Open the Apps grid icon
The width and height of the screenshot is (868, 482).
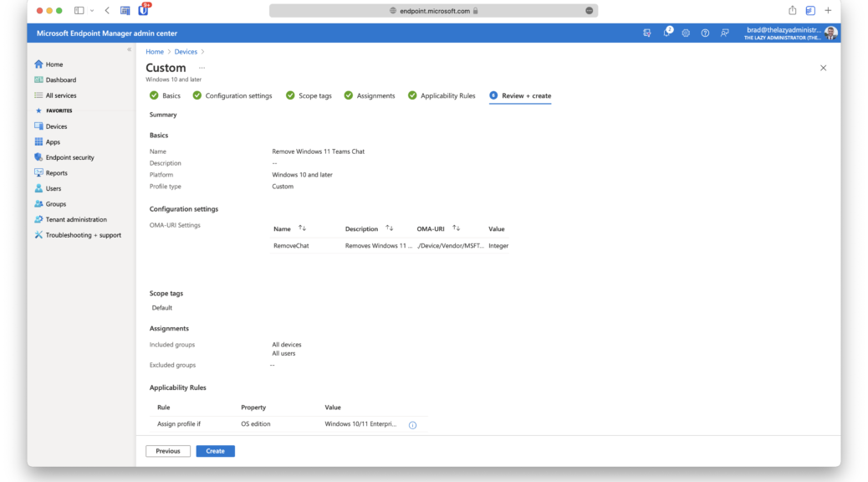[x=38, y=141]
